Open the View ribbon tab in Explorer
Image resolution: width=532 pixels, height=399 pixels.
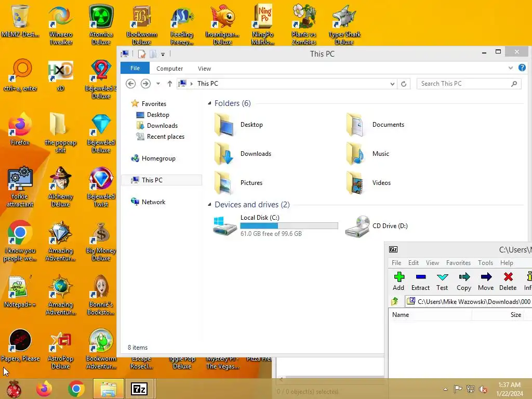coord(204,69)
